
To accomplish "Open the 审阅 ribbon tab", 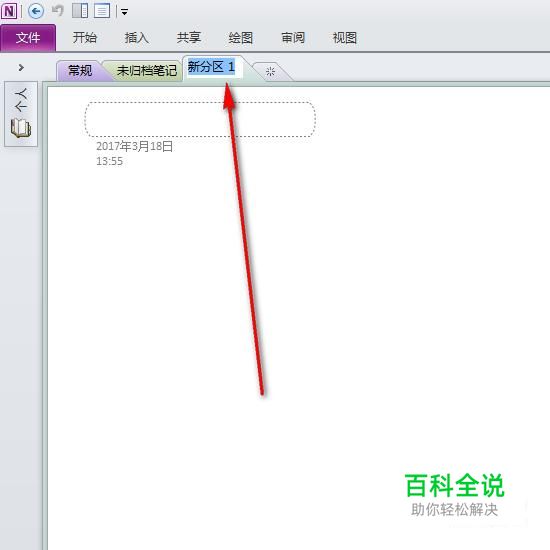I will tap(293, 38).
